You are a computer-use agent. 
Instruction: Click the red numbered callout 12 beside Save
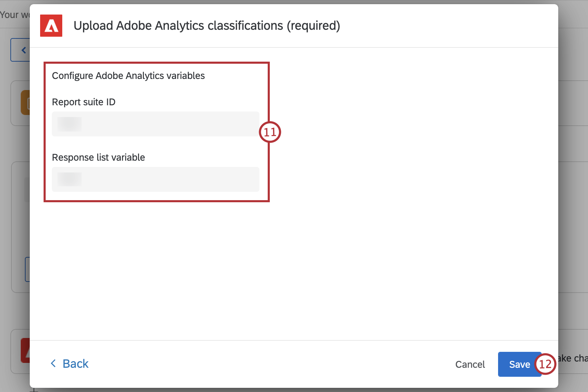tap(546, 364)
